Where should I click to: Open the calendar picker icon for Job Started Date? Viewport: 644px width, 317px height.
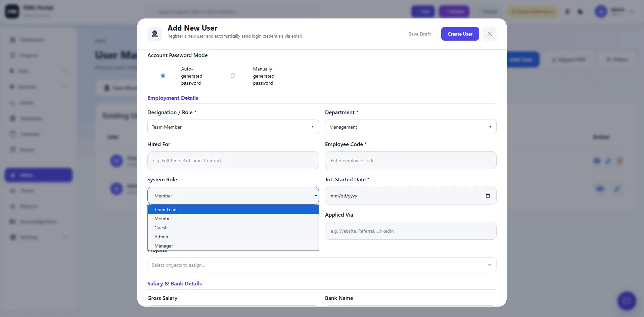[488, 196]
